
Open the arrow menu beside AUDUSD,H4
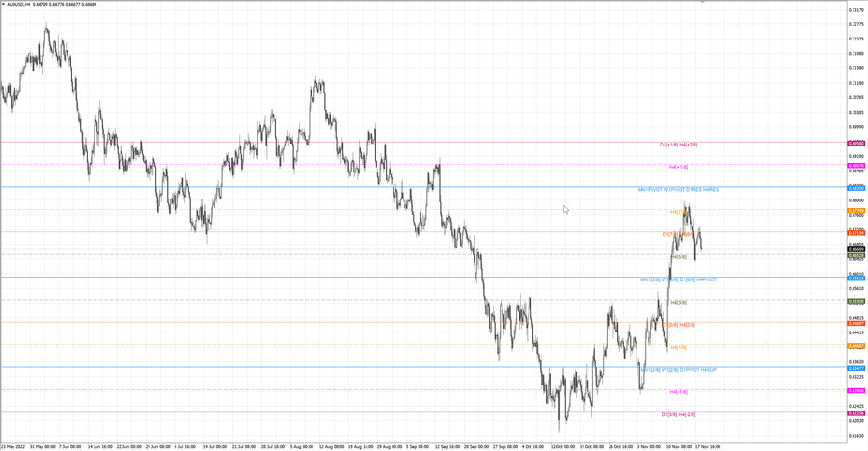pos(3,4)
